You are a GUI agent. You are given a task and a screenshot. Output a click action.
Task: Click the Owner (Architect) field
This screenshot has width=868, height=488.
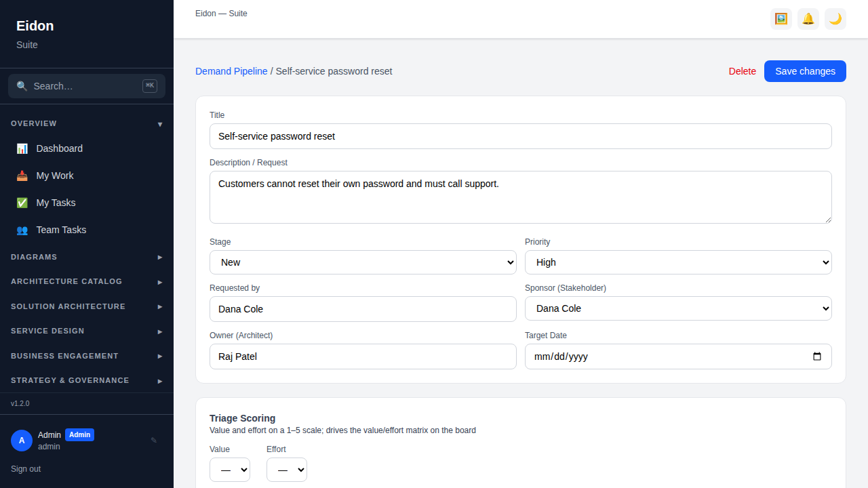pos(363,357)
